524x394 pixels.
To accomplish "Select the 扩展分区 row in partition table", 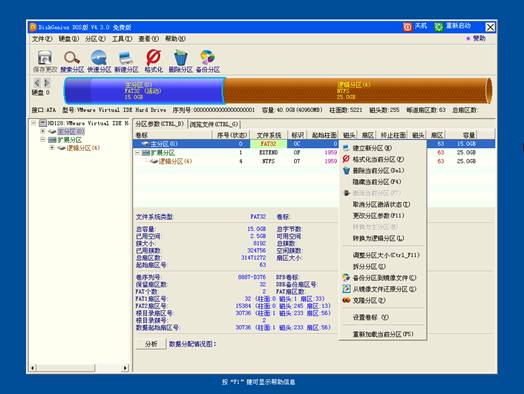I will [314, 152].
